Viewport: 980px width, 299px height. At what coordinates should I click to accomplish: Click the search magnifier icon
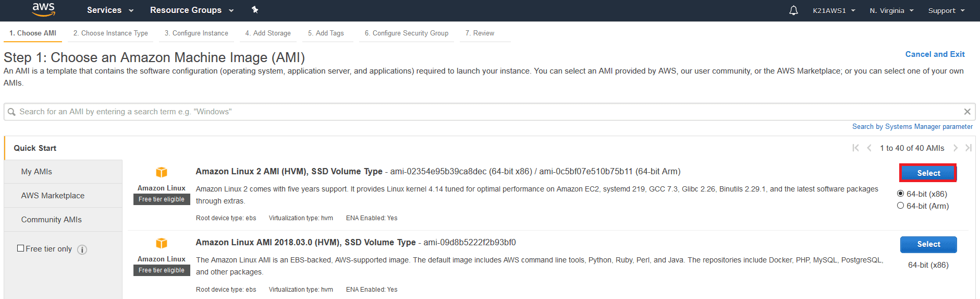click(11, 112)
